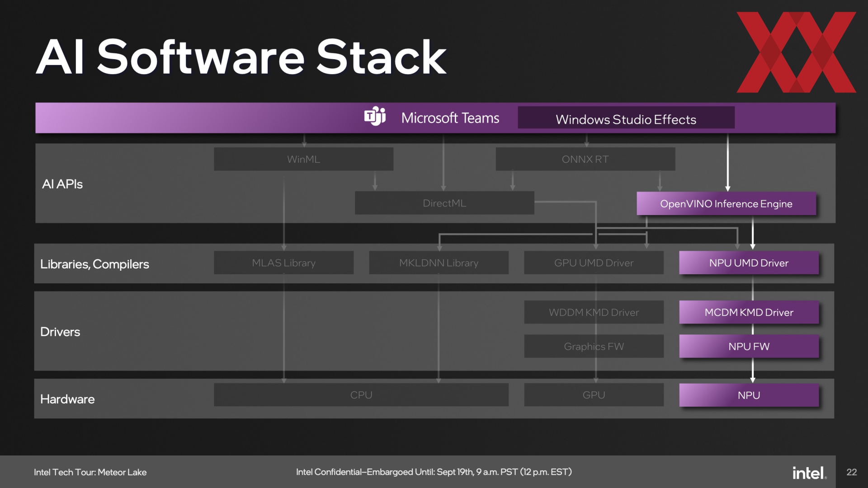The height and width of the screenshot is (488, 868).
Task: Click the OpenVINO Inference Engine block
Action: [726, 203]
